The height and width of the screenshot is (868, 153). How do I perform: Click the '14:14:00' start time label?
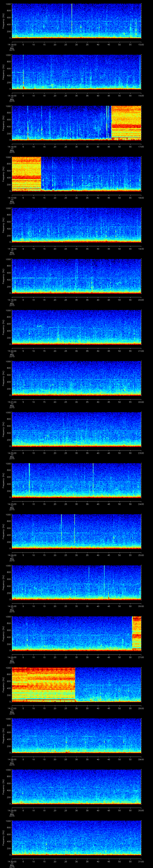[x=12, y=44]
